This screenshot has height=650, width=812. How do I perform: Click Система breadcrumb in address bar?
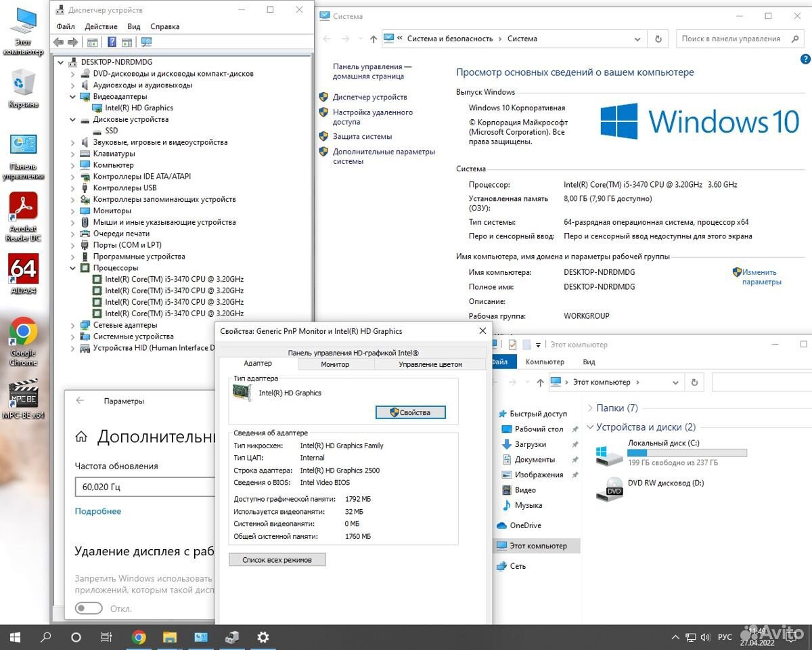[x=522, y=39]
